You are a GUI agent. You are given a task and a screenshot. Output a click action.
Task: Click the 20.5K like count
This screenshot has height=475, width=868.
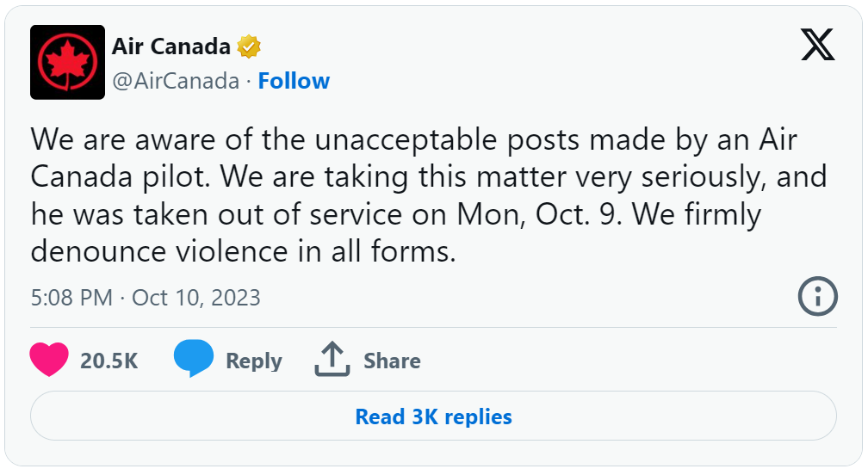click(x=109, y=361)
